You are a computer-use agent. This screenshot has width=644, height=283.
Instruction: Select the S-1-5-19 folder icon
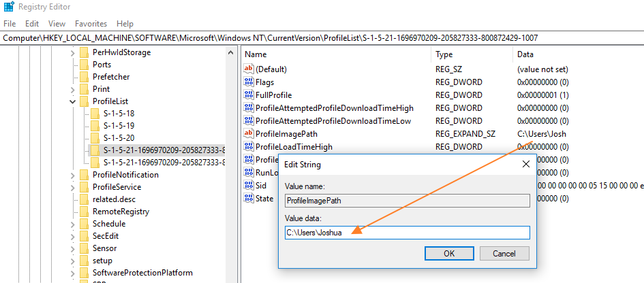coord(95,125)
